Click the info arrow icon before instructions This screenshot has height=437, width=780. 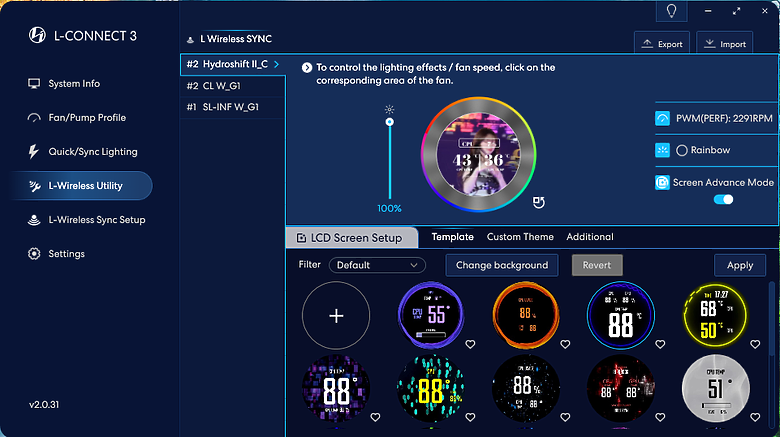307,68
